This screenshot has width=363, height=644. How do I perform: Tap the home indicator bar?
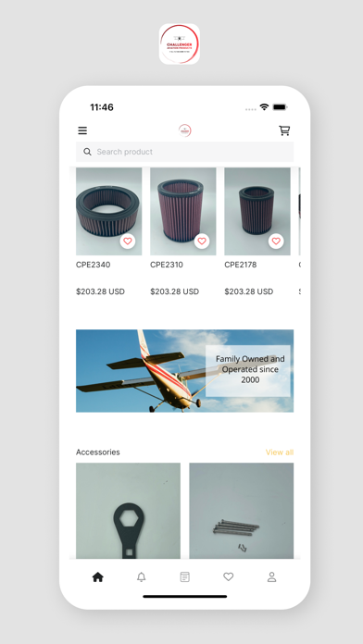click(x=185, y=596)
